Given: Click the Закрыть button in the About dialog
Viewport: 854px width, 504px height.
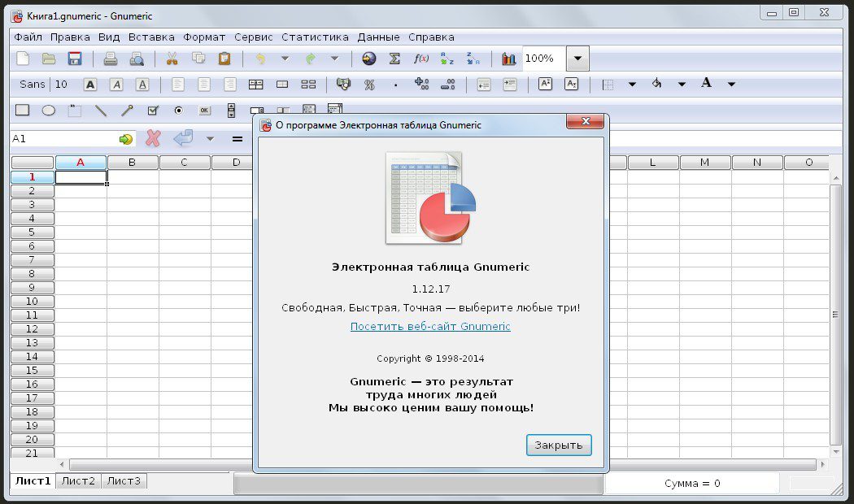Looking at the screenshot, I should (x=559, y=445).
